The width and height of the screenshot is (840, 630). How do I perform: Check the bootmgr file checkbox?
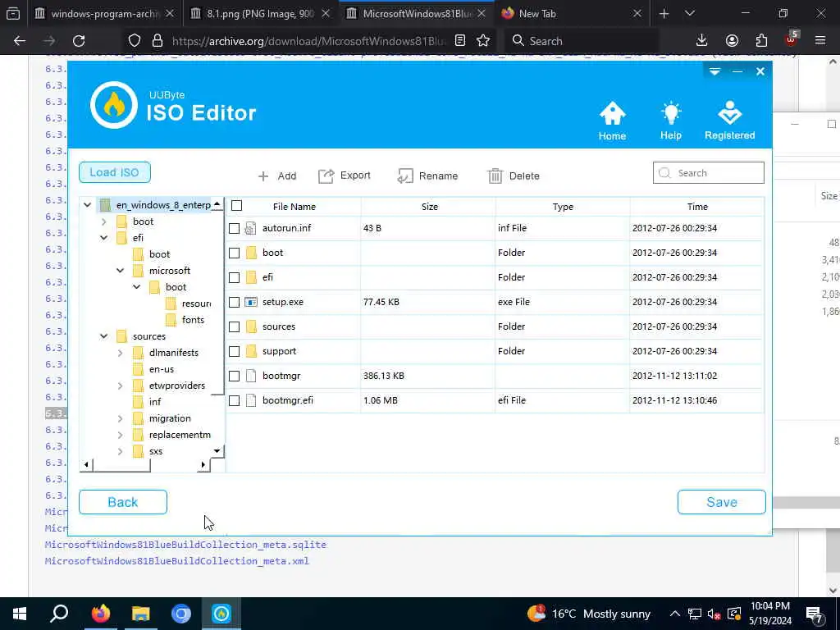click(234, 376)
